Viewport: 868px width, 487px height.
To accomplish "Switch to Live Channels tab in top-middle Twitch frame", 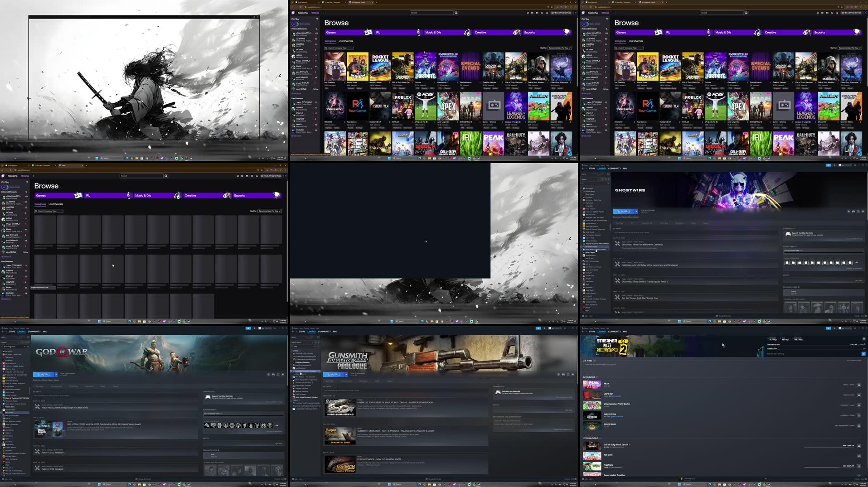I will coord(346,41).
